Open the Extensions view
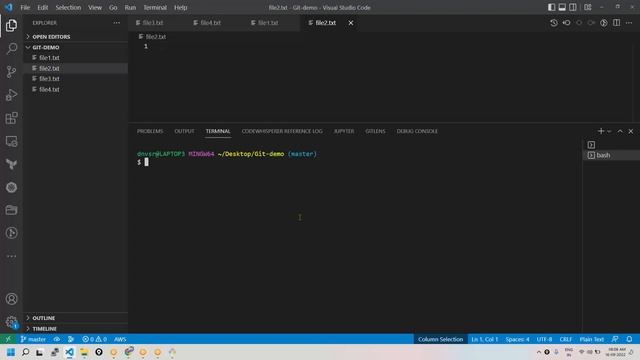Viewport: 640px width, 360px height. pos(11,118)
